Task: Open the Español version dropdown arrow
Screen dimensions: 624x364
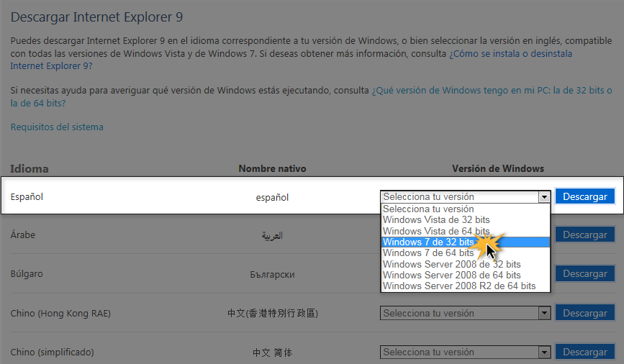Action: pyautogui.click(x=544, y=196)
